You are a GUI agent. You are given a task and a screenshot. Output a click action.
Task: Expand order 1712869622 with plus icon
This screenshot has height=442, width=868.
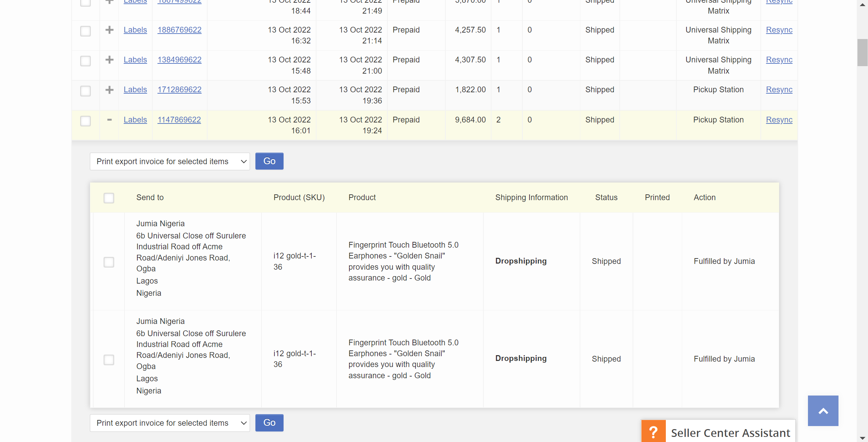click(x=109, y=90)
